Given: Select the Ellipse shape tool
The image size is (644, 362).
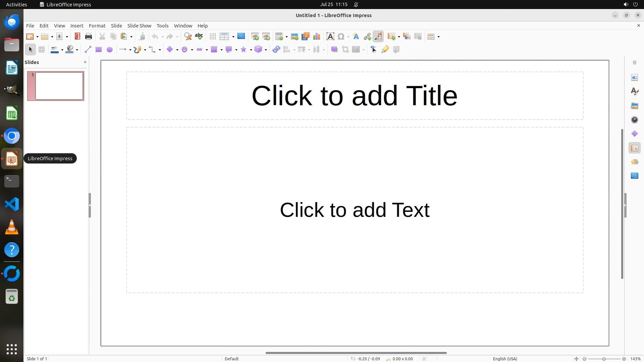Looking at the screenshot, I should pos(110,50).
